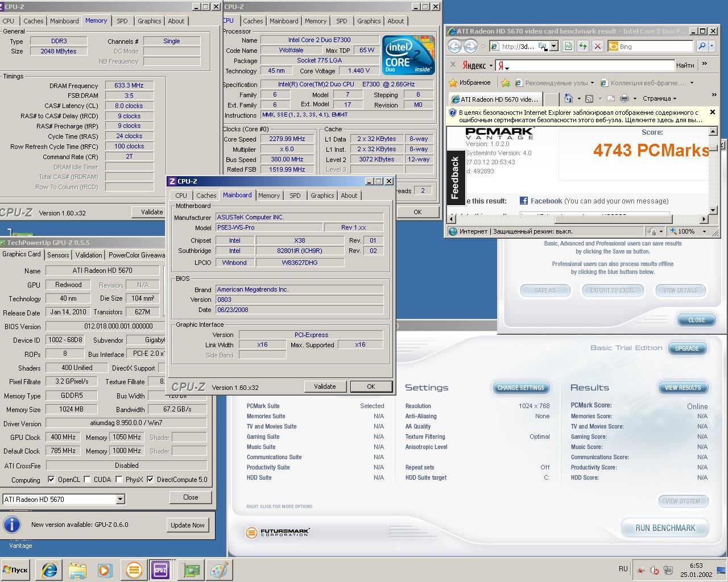The width and height of the screenshot is (728, 582).
Task: Expand the IE print options arrow
Action: tap(635, 99)
